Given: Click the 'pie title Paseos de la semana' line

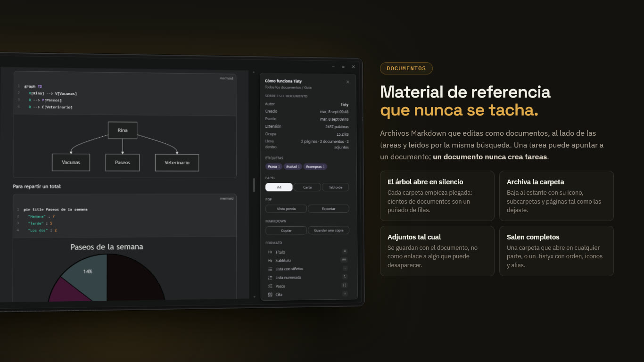Looking at the screenshot, I should pyautogui.click(x=56, y=209).
